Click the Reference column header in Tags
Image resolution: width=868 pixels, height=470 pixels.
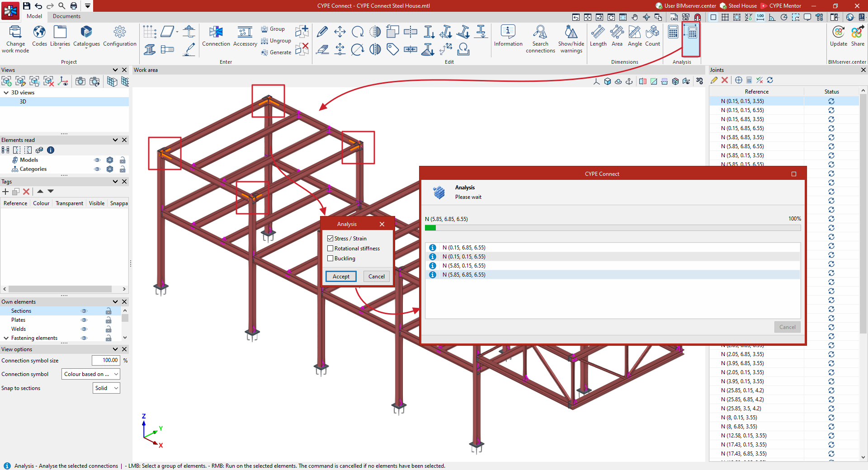[x=15, y=203]
